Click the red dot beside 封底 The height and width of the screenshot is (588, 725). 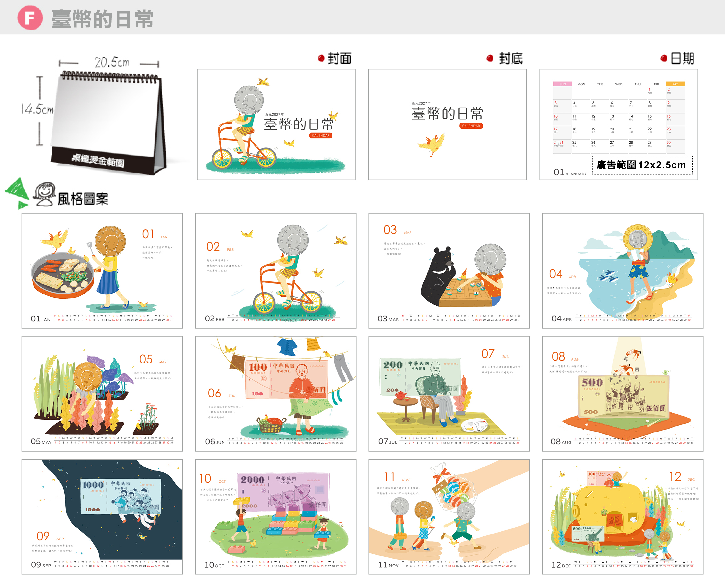490,58
